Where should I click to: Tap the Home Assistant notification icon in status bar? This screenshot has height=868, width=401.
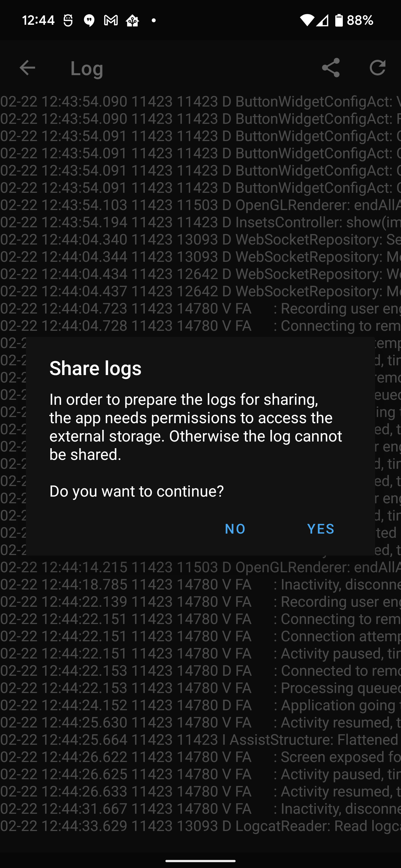pos(133,21)
